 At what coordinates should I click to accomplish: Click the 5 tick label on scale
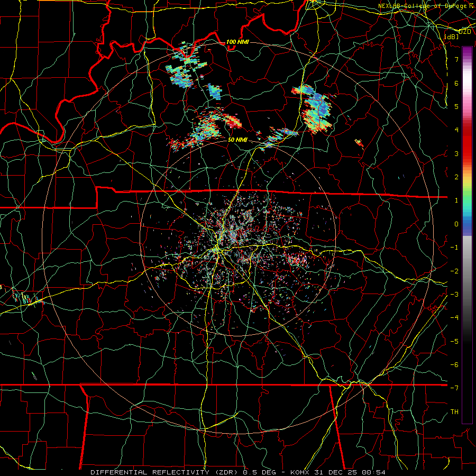456,106
